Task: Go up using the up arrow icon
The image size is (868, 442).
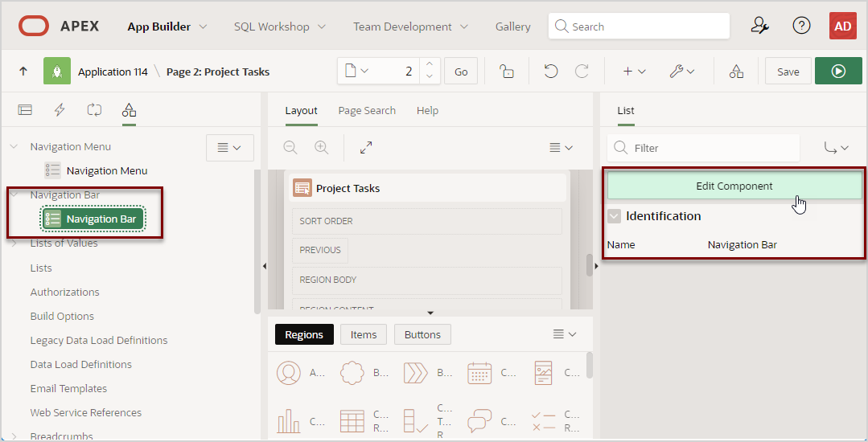Action: coord(23,71)
